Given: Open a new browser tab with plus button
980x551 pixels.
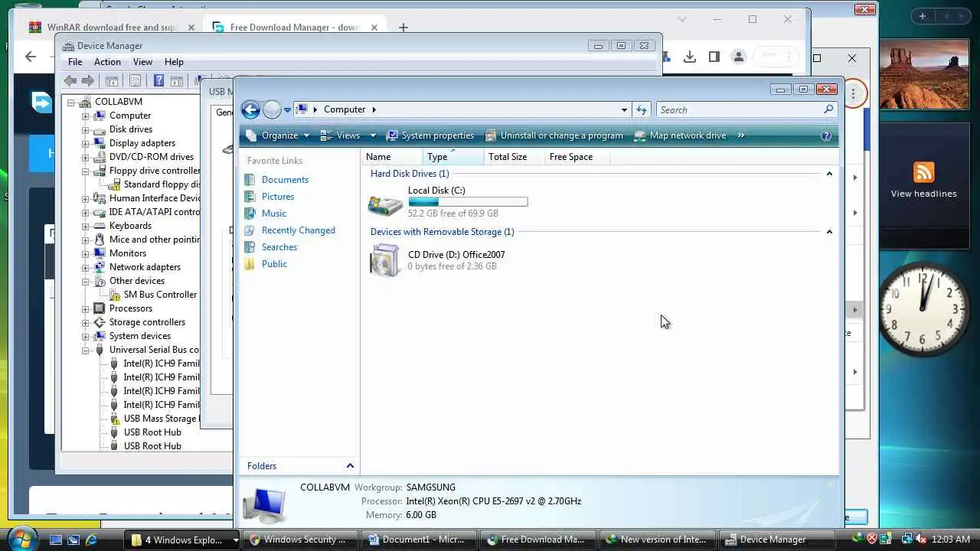Looking at the screenshot, I should (x=403, y=28).
